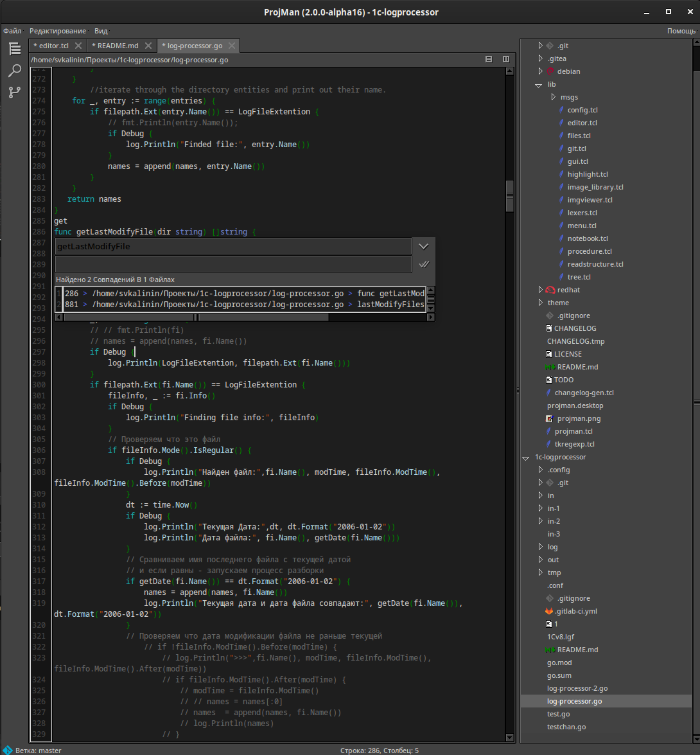Viewport: 700px width, 755px height.
Task: Click the editor vertical scrollbar thumb
Action: coord(509,195)
